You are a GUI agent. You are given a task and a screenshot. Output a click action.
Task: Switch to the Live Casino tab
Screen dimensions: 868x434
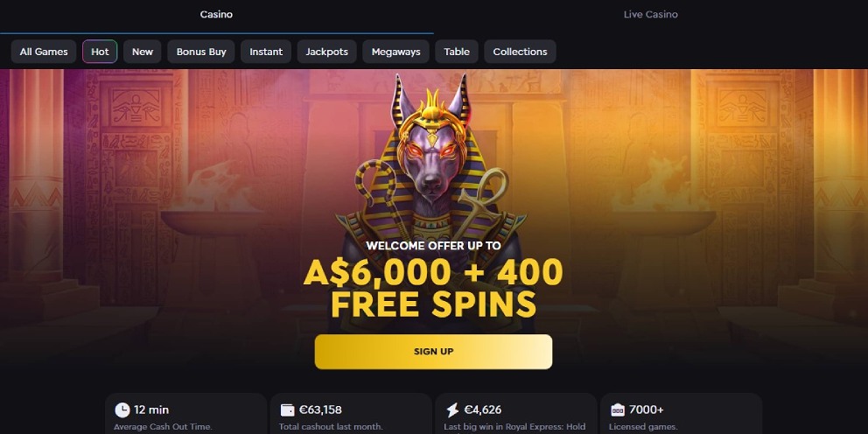pos(650,15)
